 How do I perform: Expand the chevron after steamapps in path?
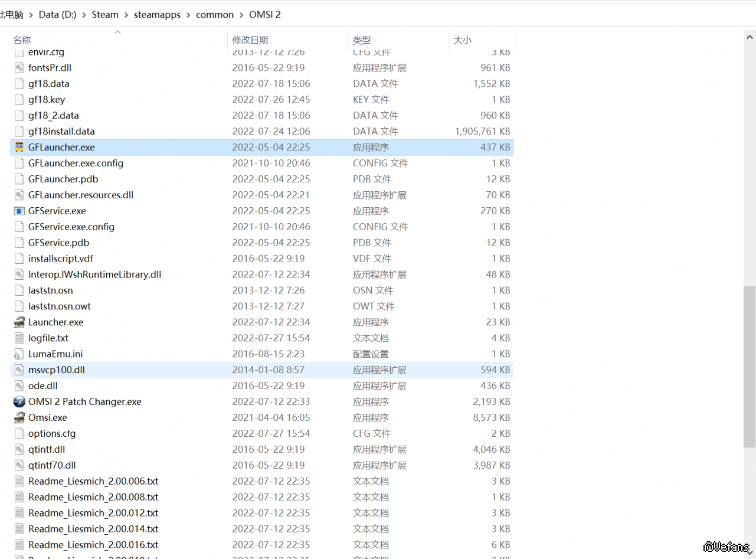[188, 15]
